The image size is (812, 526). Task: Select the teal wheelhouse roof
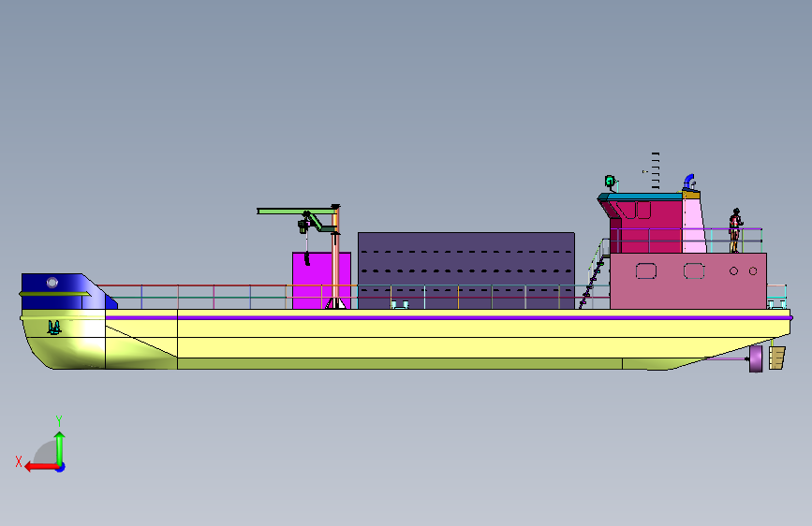tap(640, 197)
